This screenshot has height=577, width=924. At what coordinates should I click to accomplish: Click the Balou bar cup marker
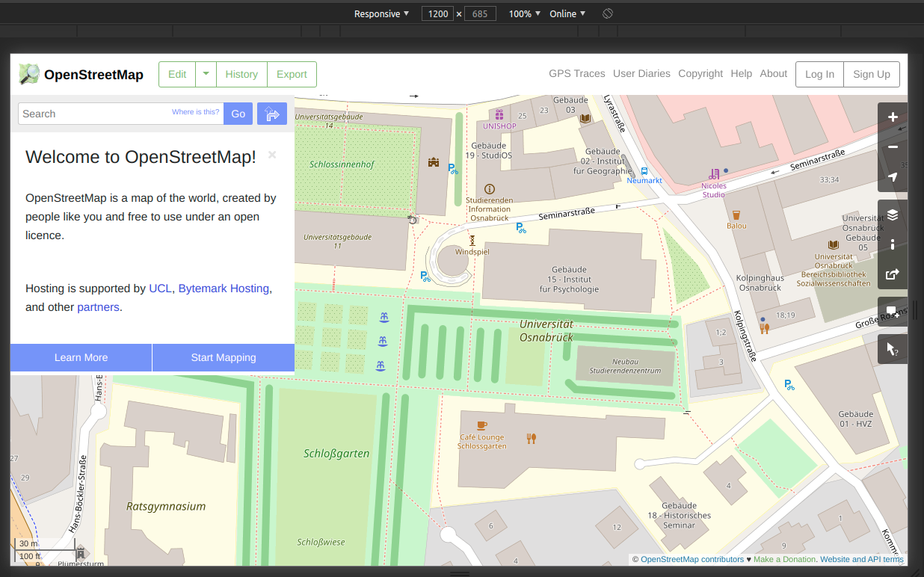[736, 215]
